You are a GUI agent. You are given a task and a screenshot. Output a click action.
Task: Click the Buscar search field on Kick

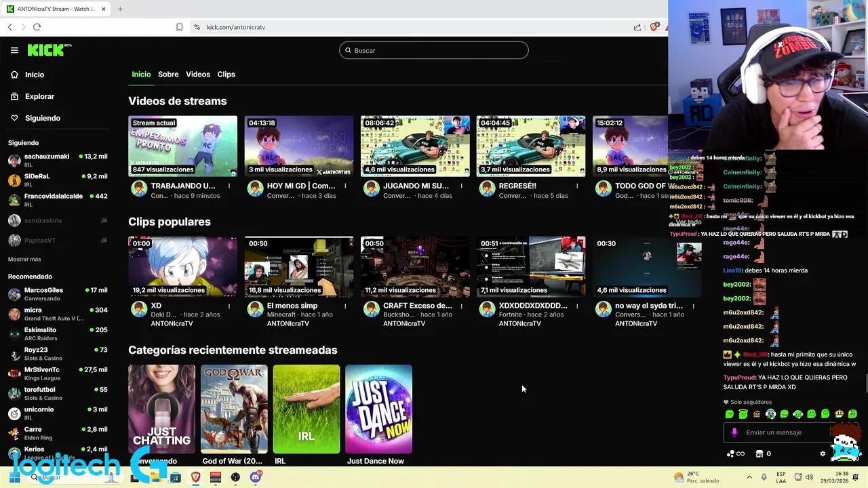click(434, 50)
